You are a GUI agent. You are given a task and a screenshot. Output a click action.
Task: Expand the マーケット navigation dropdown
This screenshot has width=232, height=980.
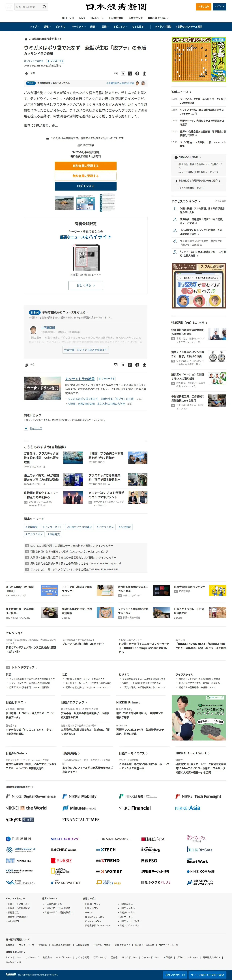[79, 27]
